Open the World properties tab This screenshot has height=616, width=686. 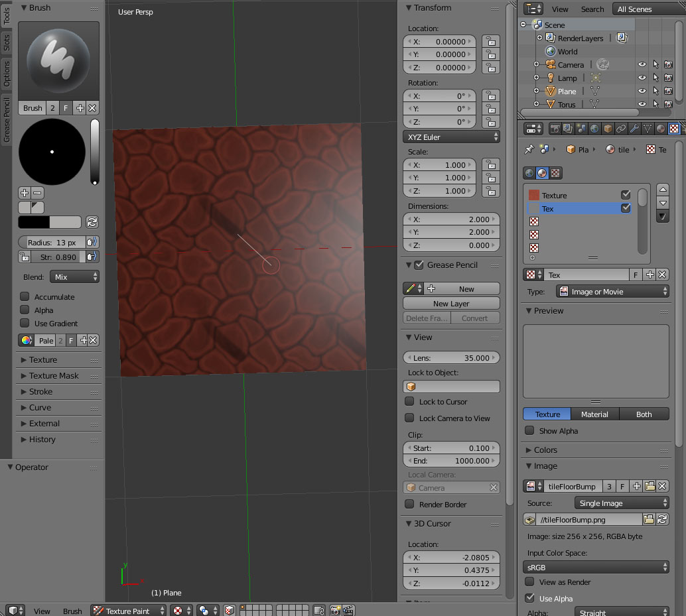tap(593, 128)
